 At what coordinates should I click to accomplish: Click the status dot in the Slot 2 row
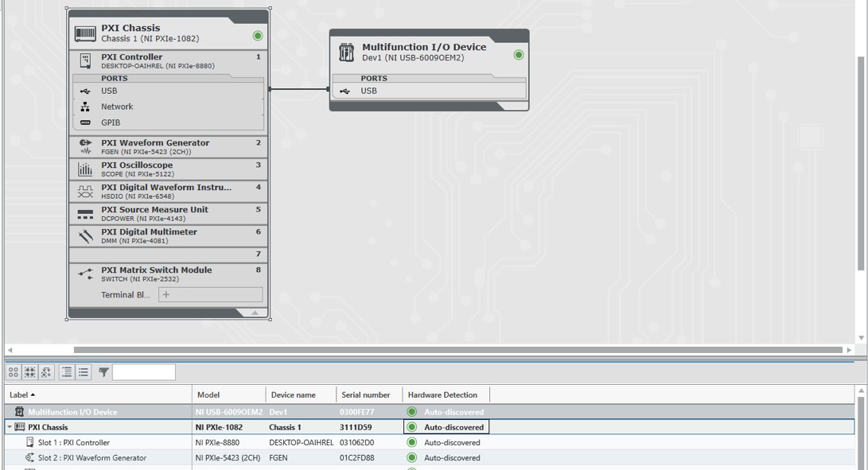pos(411,458)
